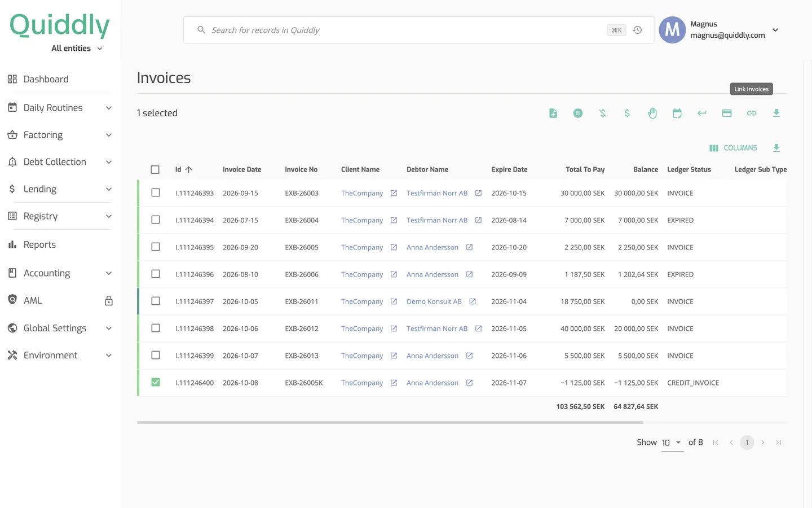Uncheck the selected invoice I.111246400
Viewport: 812px width, 508px height.
(156, 383)
